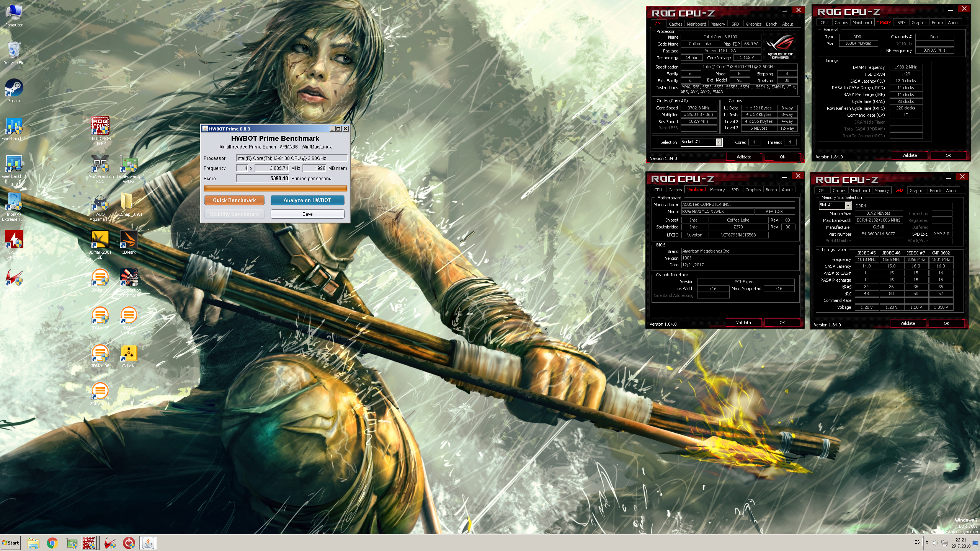Validate in the SPD-tab CPU-Z window

[x=908, y=323]
